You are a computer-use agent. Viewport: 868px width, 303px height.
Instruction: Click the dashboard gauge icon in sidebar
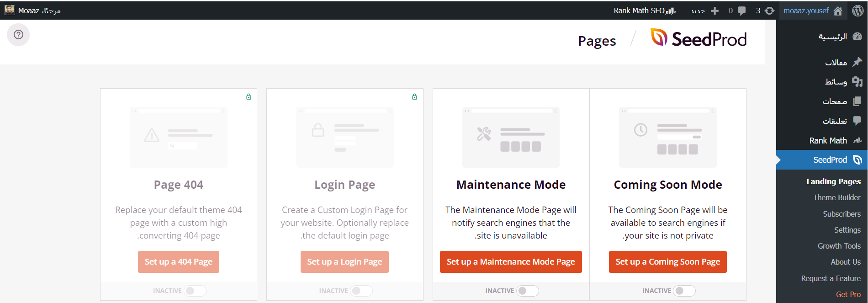(x=857, y=36)
